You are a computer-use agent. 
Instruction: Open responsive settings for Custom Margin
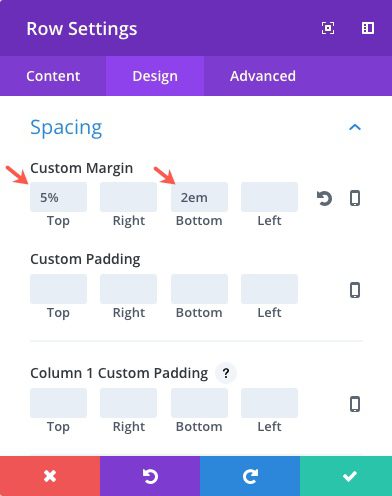(x=355, y=198)
